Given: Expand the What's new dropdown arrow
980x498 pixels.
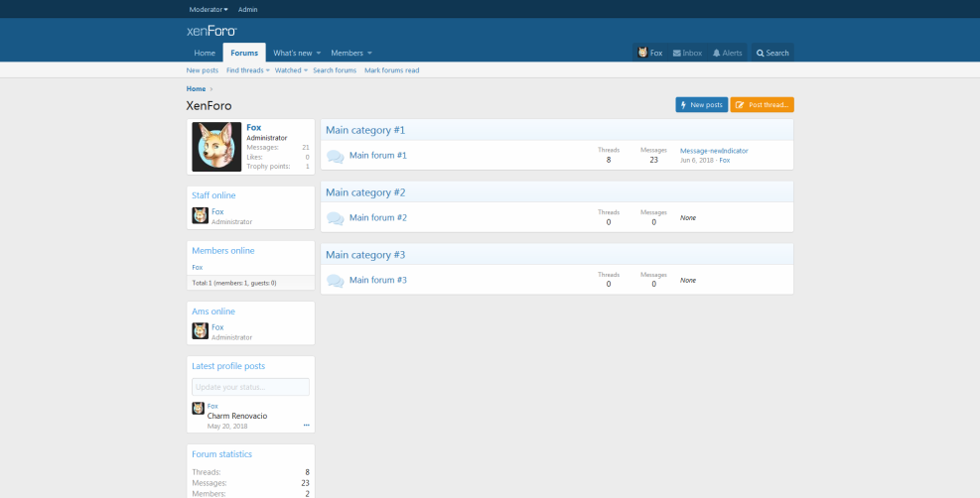Looking at the screenshot, I should pyautogui.click(x=320, y=53).
